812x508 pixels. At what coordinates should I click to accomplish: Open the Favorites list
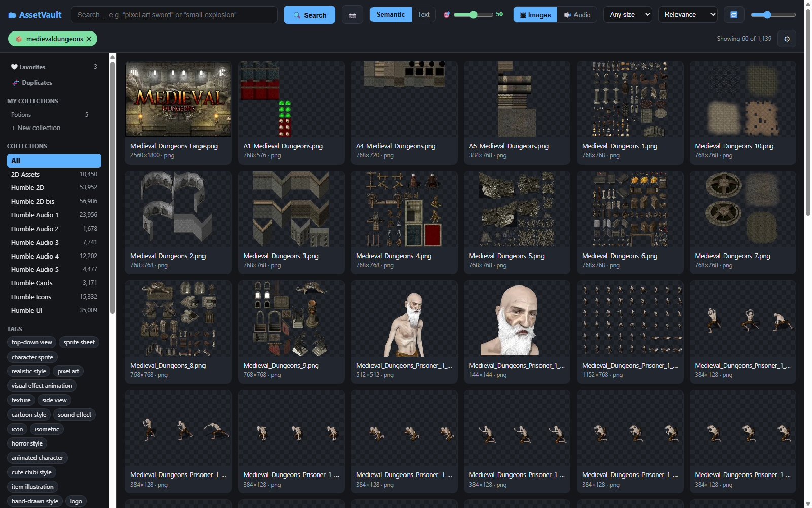pos(54,67)
